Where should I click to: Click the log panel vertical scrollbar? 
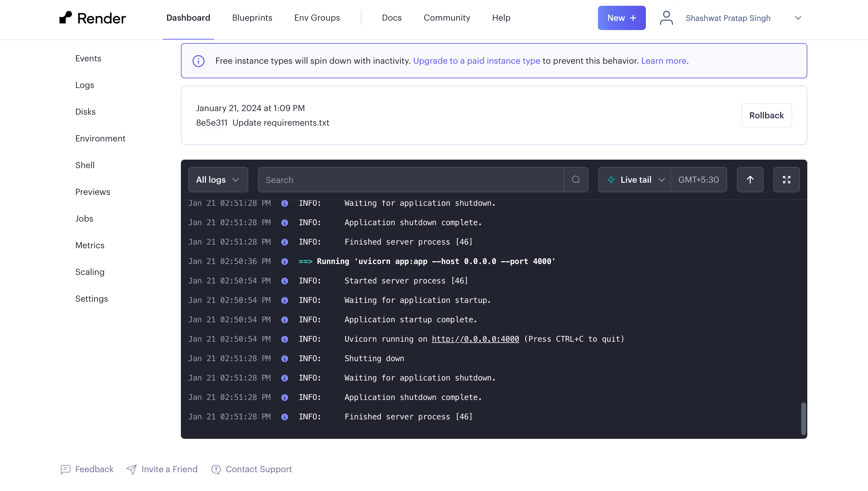coord(803,418)
